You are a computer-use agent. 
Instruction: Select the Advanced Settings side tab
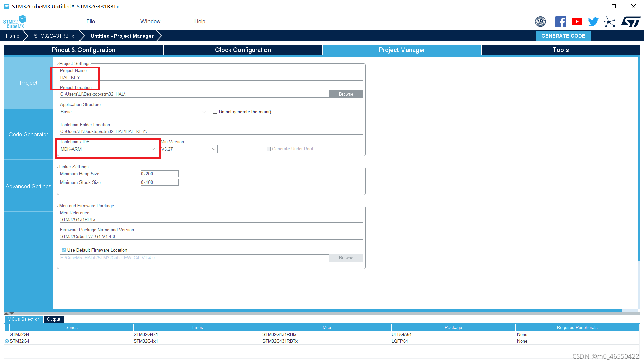(28, 186)
